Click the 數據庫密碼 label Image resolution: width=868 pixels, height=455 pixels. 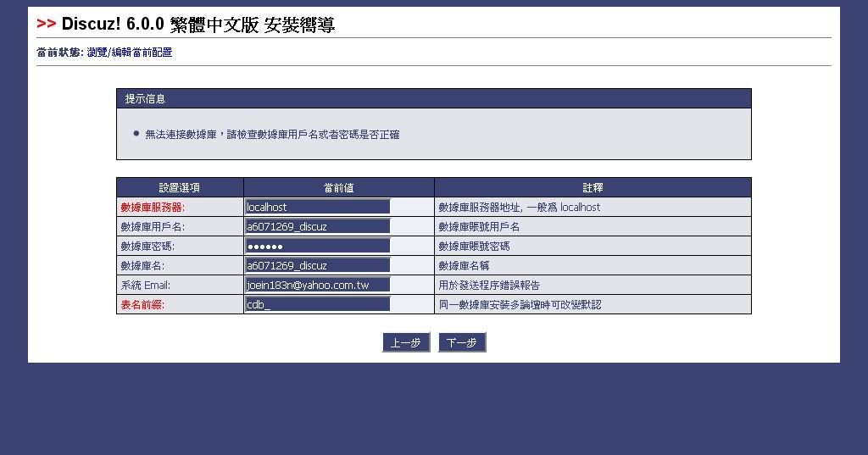point(147,247)
